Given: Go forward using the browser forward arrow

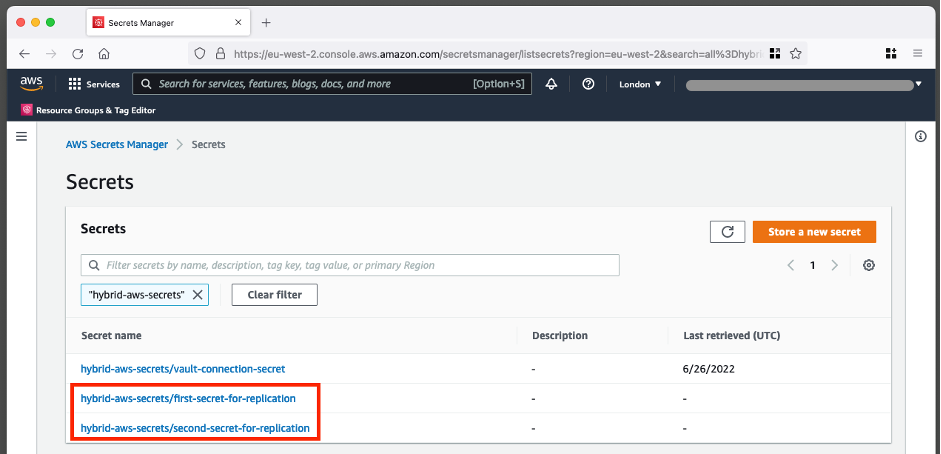Looking at the screenshot, I should click(x=51, y=54).
